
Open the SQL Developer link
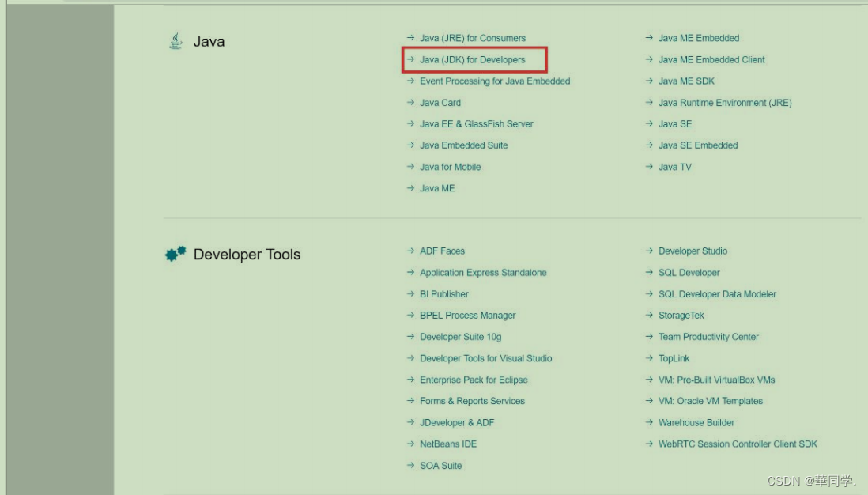689,273
